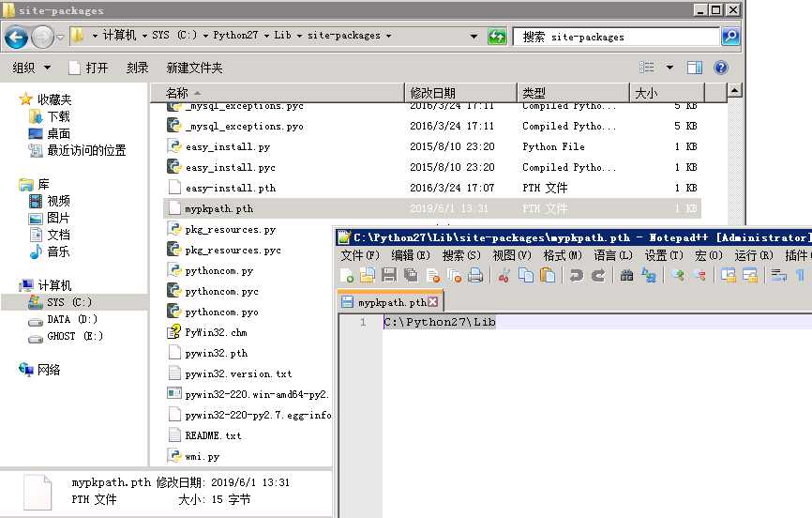The width and height of the screenshot is (812, 518).
Task: Paste using the clipboard toolbar icon
Action: (548, 275)
